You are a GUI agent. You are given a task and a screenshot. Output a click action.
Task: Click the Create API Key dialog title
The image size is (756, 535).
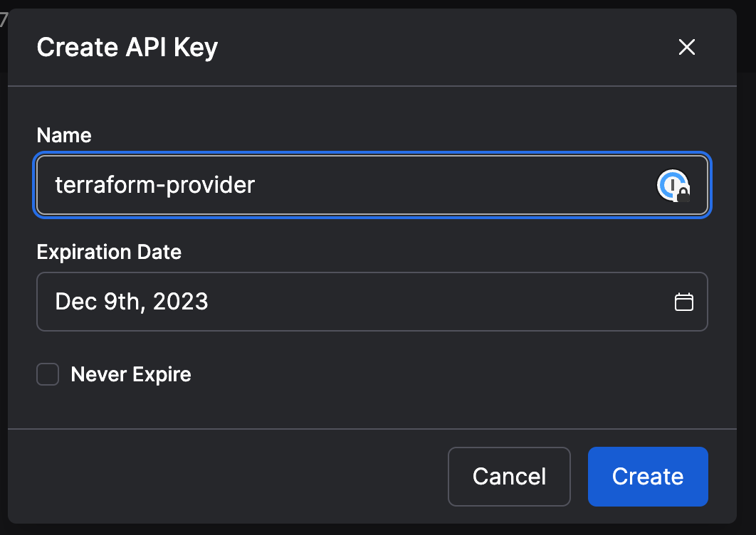pos(127,47)
